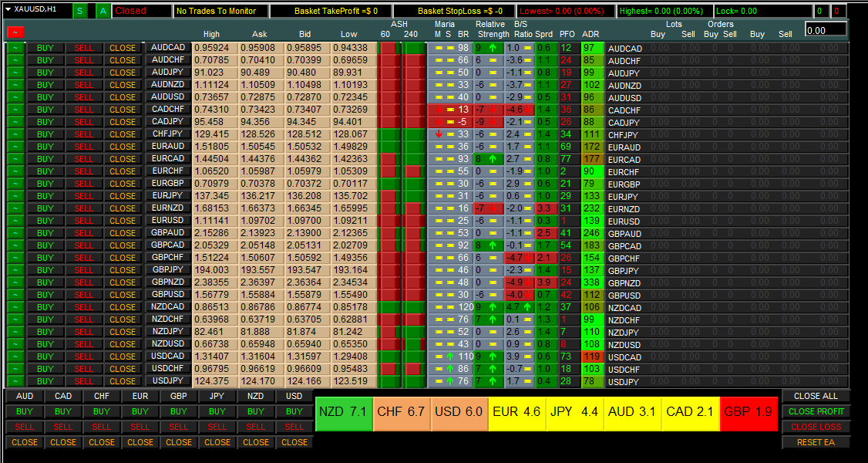
Task: Click the CLOSE ALL button
Action: tap(816, 396)
